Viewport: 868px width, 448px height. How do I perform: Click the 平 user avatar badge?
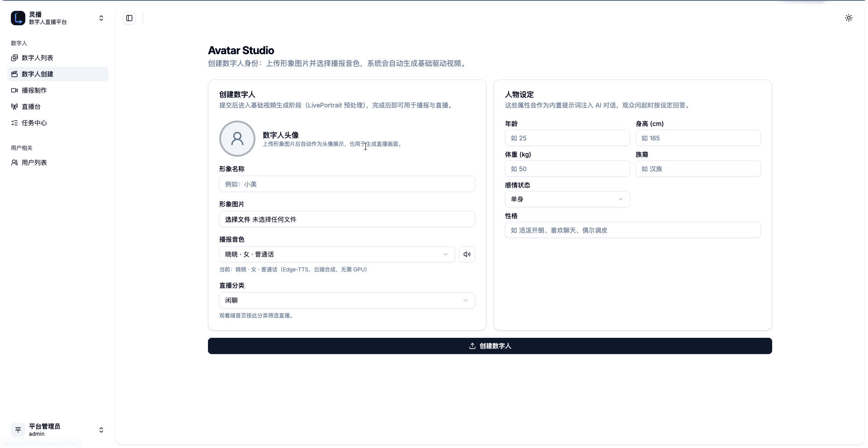coord(18,430)
